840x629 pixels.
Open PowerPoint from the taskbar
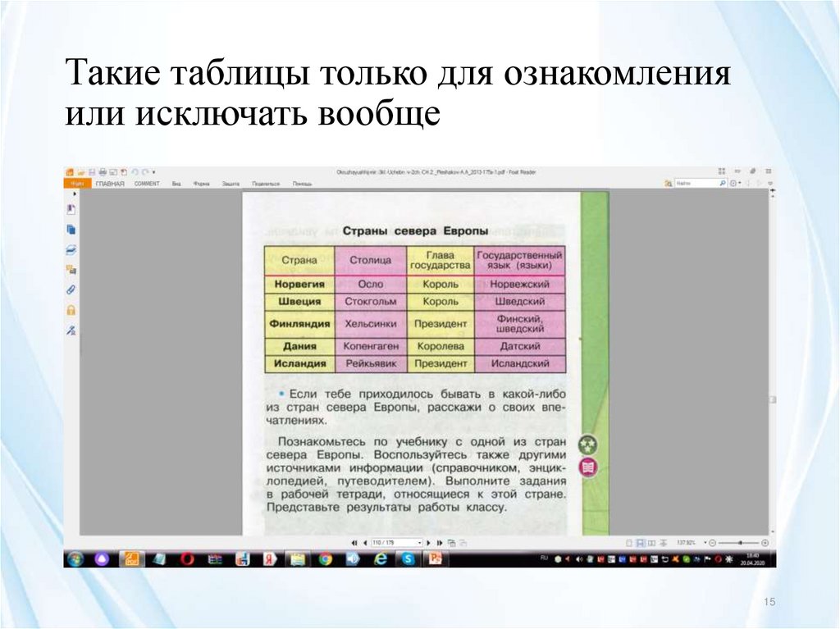[x=435, y=559]
